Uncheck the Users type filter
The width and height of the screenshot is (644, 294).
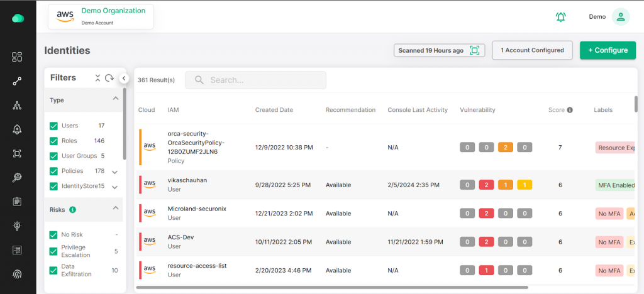pos(54,126)
